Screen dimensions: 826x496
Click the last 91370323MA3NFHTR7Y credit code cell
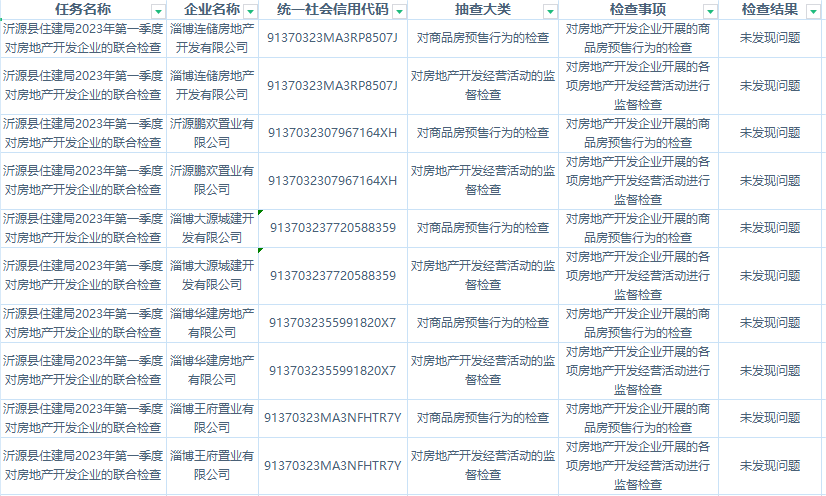(332, 466)
